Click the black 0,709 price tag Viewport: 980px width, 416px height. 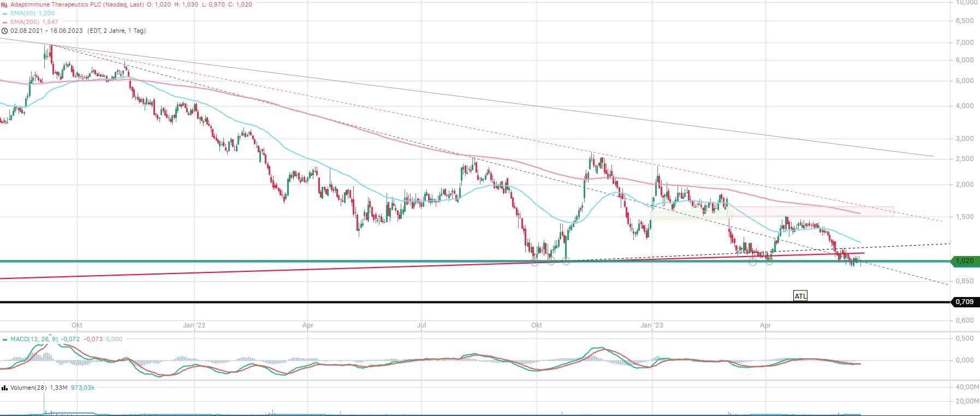coord(965,302)
